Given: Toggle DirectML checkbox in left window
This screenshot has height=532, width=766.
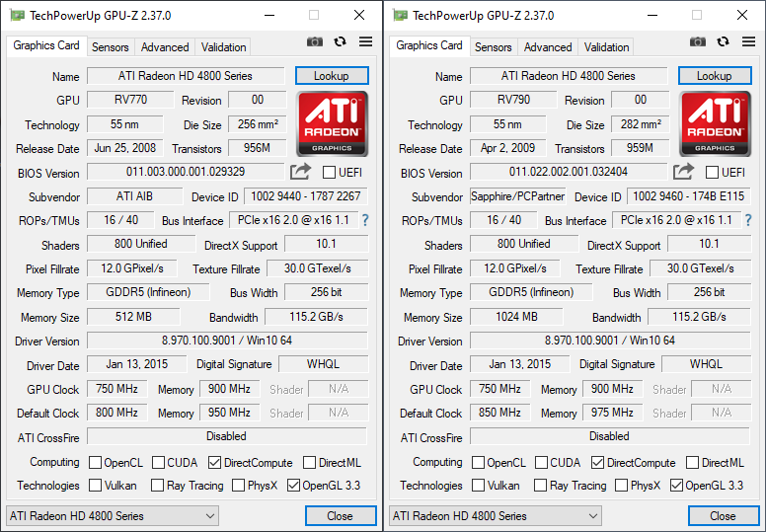Looking at the screenshot, I should coord(309,462).
